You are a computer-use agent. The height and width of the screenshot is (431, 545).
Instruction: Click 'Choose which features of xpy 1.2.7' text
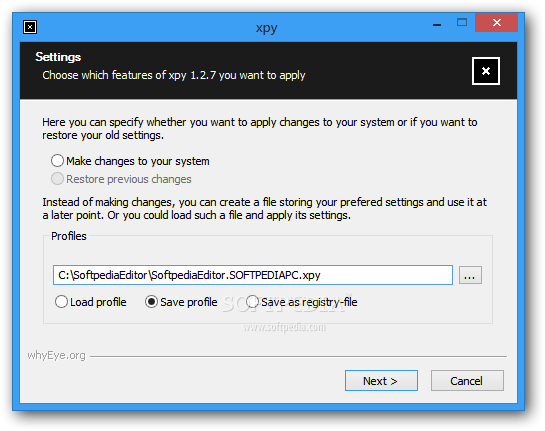pos(129,75)
